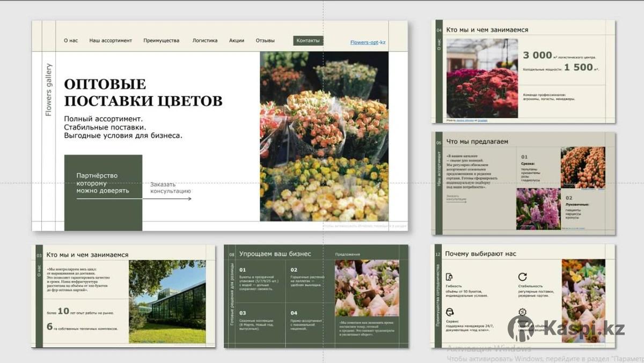The image size is (644, 363).
Task: Select the Логистика navigation item
Action: click(205, 41)
